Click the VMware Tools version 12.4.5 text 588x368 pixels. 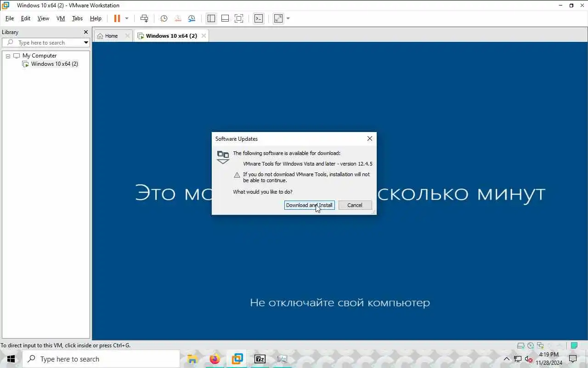[x=307, y=164]
